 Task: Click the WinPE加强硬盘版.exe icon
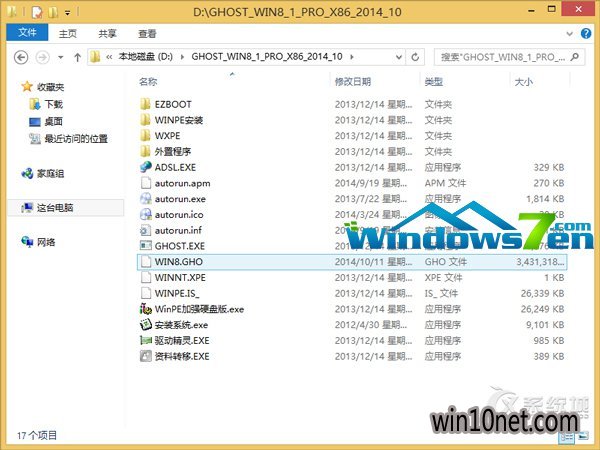[x=146, y=309]
